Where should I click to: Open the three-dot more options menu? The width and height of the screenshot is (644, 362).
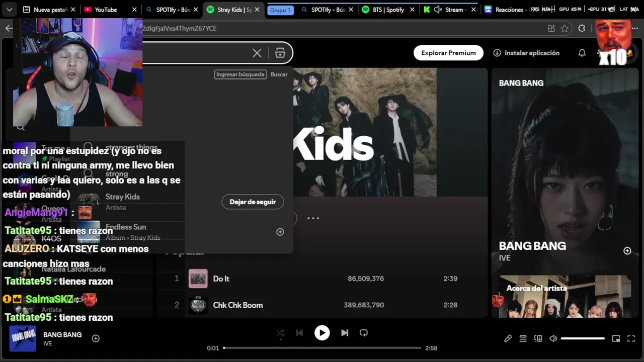click(x=313, y=218)
